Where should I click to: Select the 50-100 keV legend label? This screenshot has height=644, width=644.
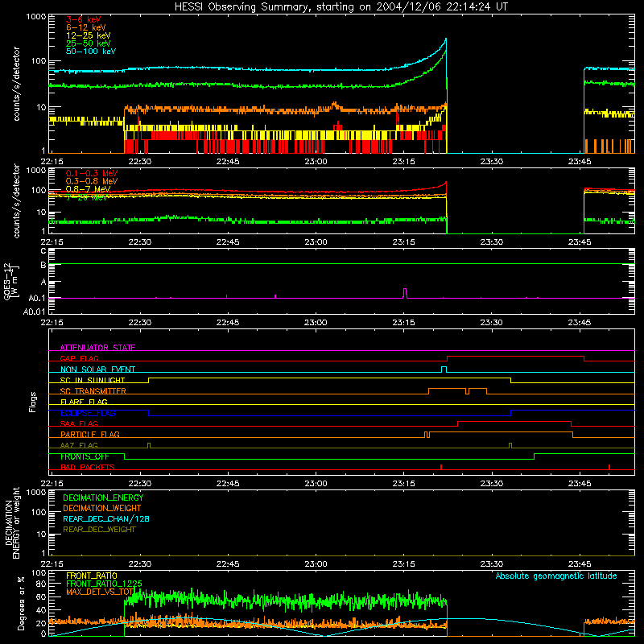(x=91, y=52)
